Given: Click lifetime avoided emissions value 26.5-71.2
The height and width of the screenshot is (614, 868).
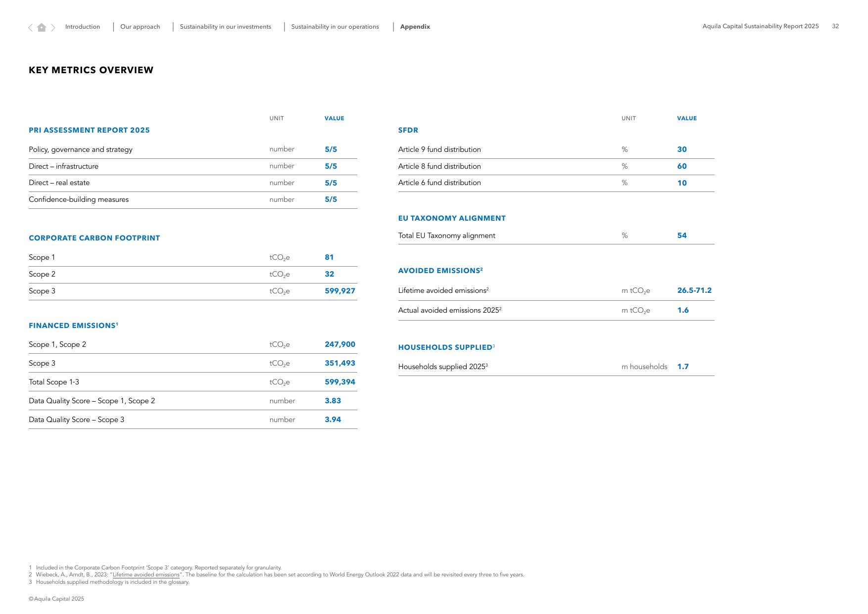Looking at the screenshot, I should click(694, 290).
